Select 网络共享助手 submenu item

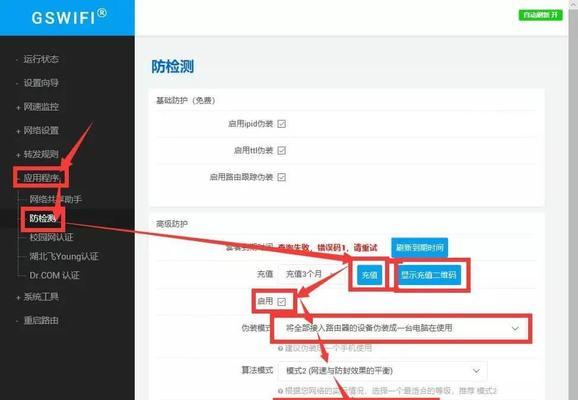(55, 199)
